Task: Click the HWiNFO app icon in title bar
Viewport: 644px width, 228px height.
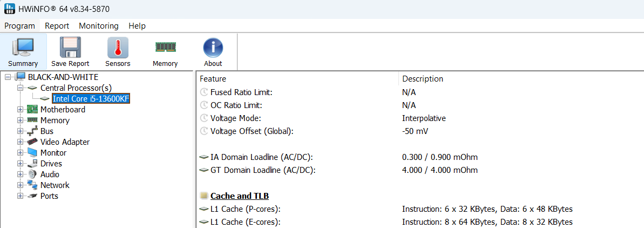Action: [9, 9]
